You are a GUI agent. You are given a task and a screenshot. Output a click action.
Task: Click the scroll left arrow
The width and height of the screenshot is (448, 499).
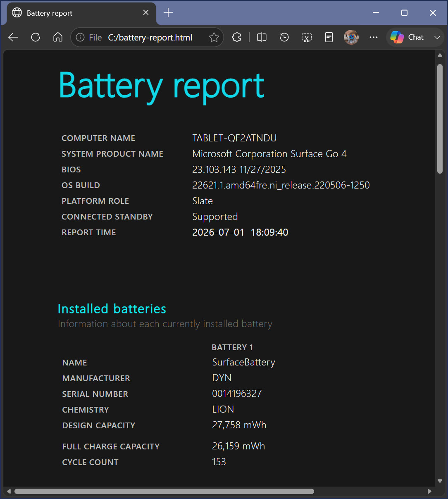(x=9, y=491)
